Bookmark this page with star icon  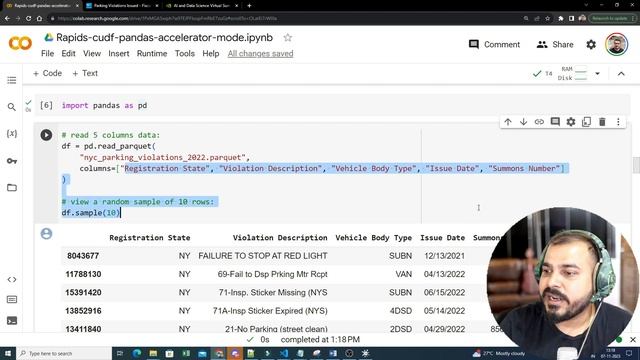548,18
